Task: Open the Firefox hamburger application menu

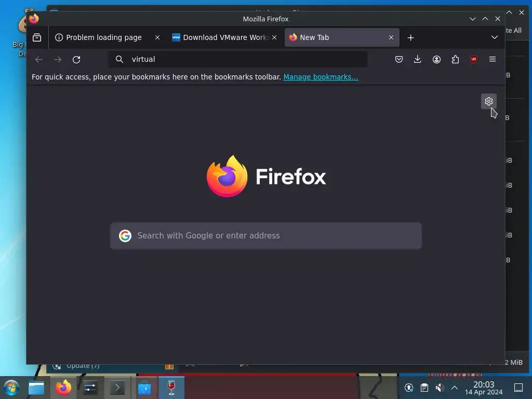Action: click(x=493, y=59)
